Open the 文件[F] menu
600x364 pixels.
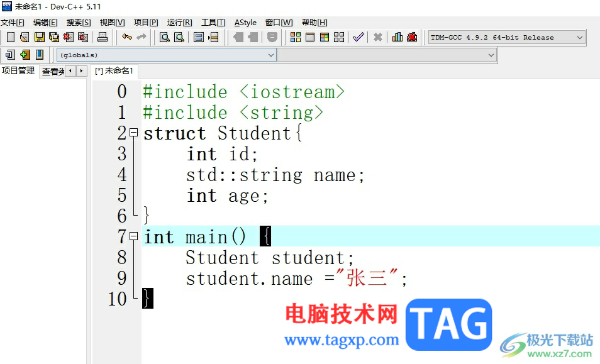12,23
